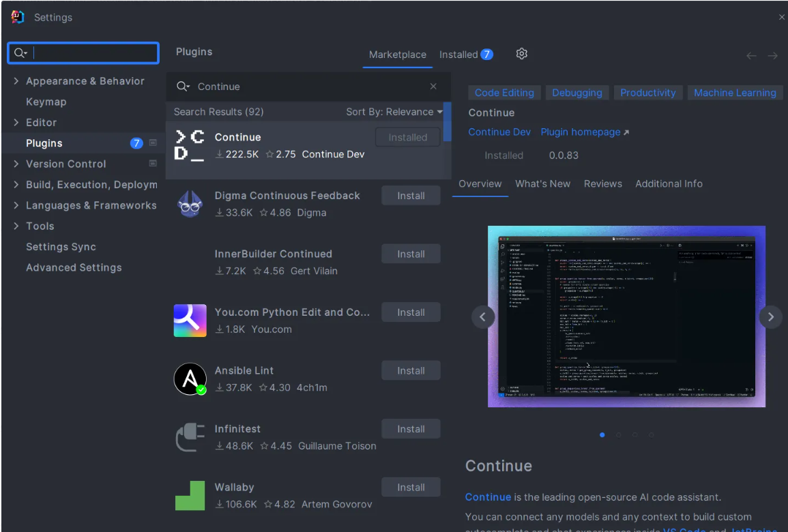This screenshot has width=788, height=532.
Task: Switch to the Installed plugins tab
Action: tap(466, 55)
